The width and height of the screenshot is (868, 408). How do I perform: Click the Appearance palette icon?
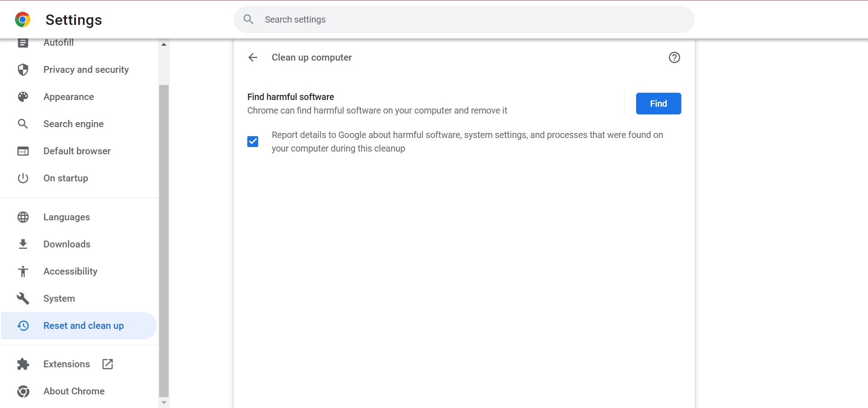(x=23, y=97)
